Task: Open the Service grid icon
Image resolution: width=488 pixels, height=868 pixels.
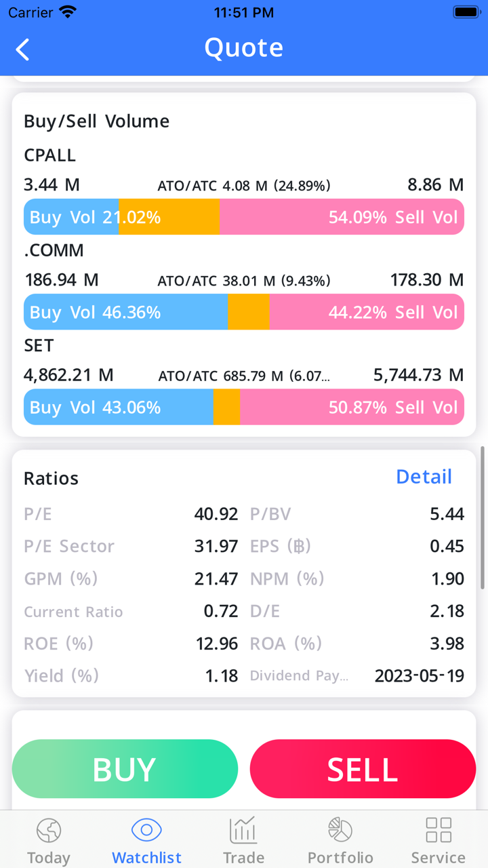Action: pyautogui.click(x=438, y=830)
